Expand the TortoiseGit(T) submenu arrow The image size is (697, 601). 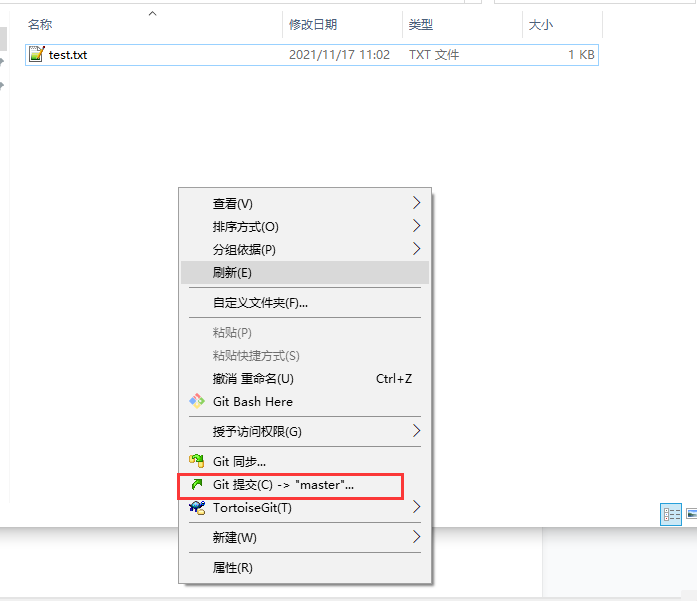pos(417,507)
